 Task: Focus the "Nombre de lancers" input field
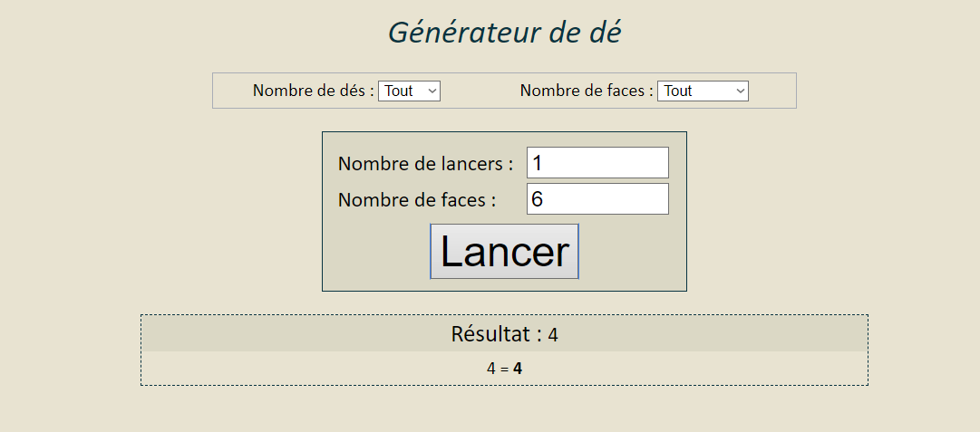(597, 163)
